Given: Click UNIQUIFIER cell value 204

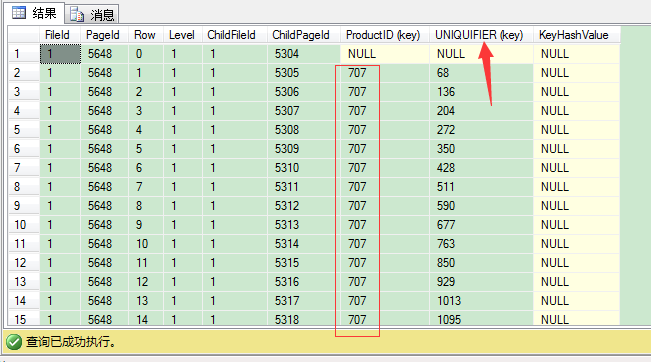Looking at the screenshot, I should [481, 111].
